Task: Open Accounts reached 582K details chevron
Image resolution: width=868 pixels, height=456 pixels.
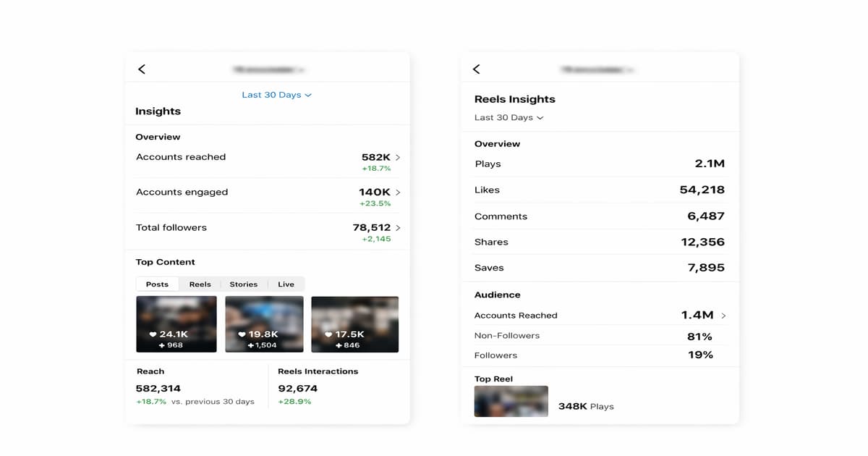Action: 398,157
